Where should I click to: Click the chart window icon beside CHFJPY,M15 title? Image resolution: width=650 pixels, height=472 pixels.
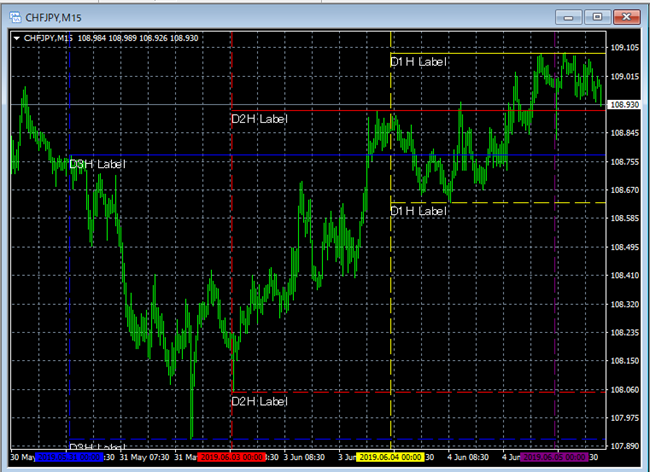coord(15,17)
